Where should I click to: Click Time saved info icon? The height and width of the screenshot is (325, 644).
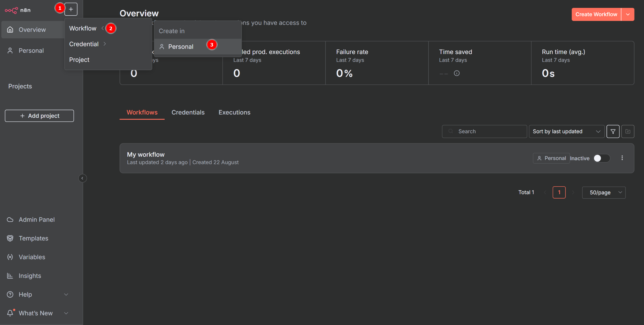point(457,73)
